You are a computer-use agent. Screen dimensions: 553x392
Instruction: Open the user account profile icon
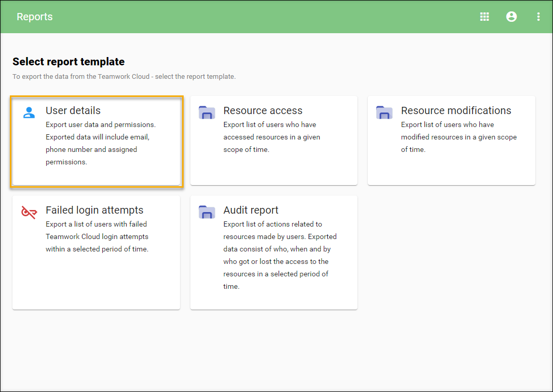[x=511, y=17]
